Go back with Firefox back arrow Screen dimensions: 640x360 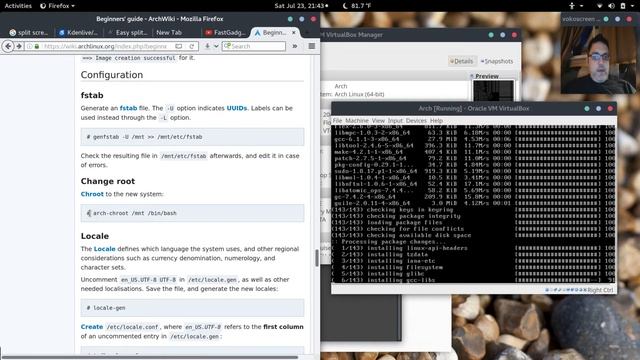pyautogui.click(x=8, y=46)
